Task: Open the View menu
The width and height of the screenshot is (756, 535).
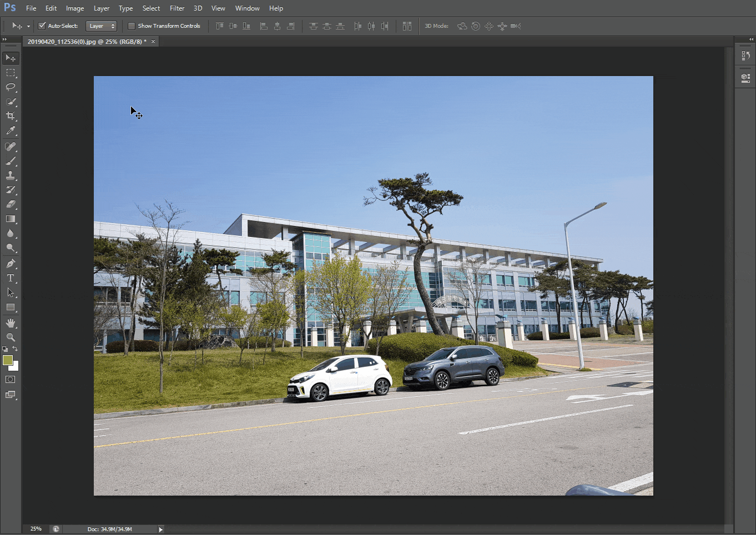Action: tap(218, 8)
